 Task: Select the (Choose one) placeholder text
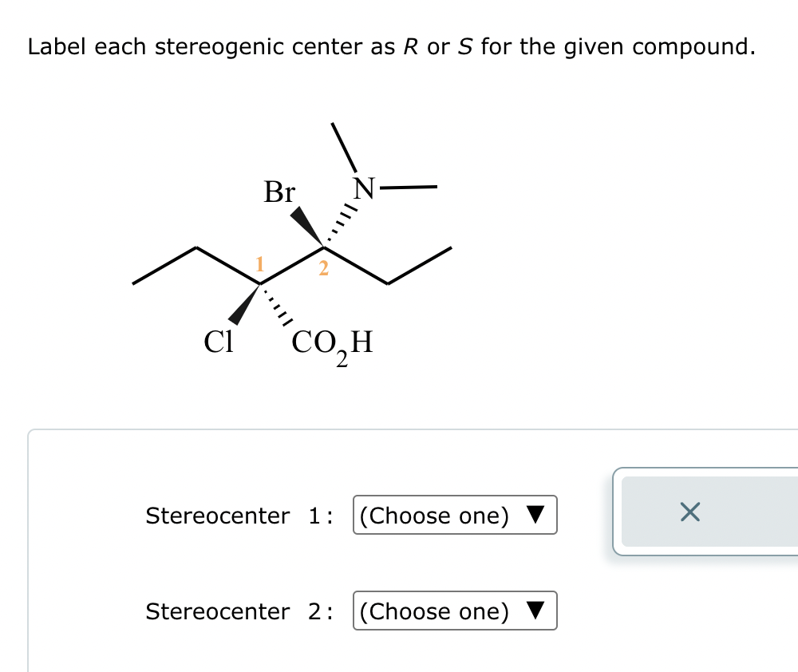click(435, 516)
